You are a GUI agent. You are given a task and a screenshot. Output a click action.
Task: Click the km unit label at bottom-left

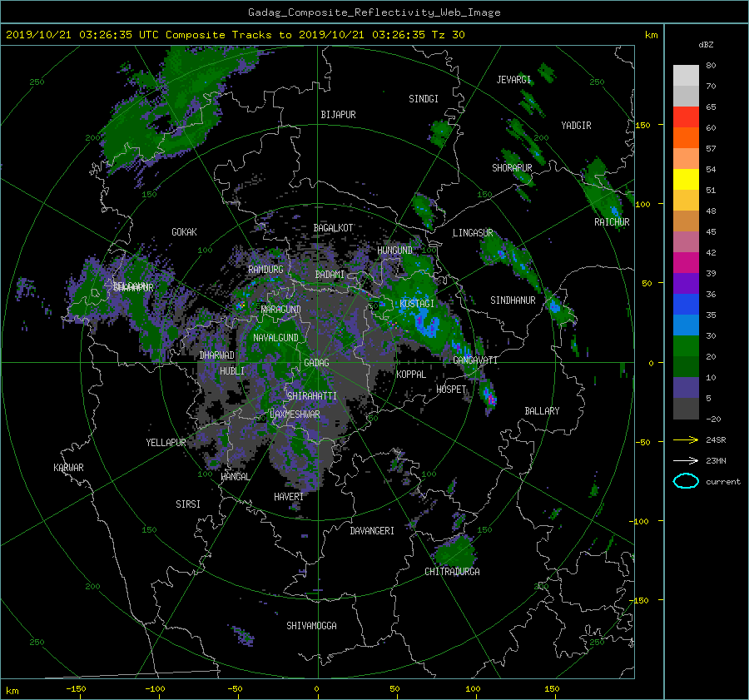click(x=12, y=691)
